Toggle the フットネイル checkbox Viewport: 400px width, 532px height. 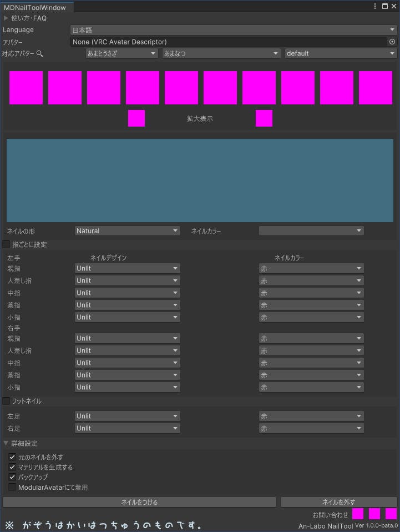pyautogui.click(x=7, y=401)
